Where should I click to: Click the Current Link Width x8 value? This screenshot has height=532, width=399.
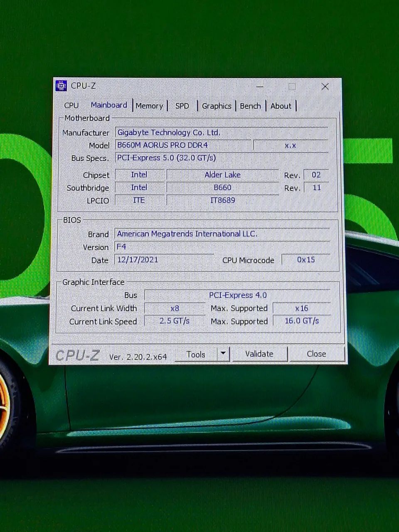(175, 308)
